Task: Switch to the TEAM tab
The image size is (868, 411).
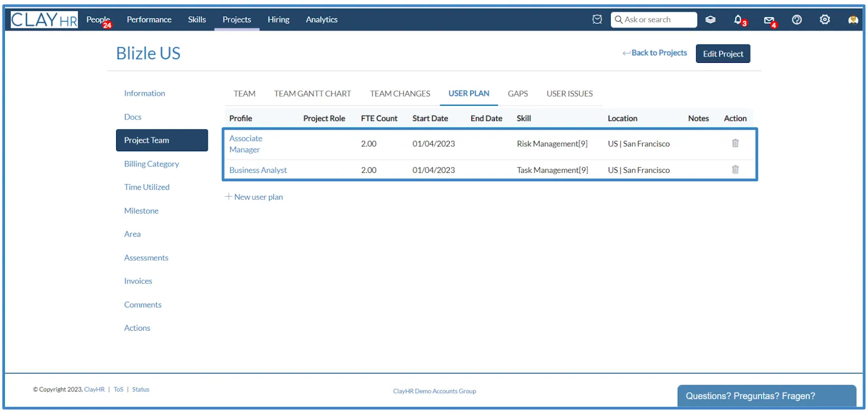Action: point(245,94)
